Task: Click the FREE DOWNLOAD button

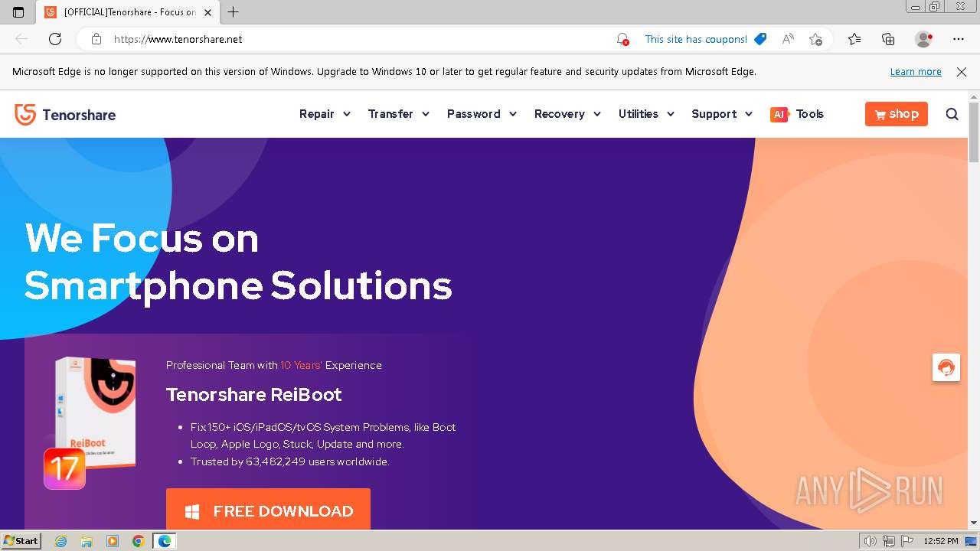Action: [x=268, y=509]
